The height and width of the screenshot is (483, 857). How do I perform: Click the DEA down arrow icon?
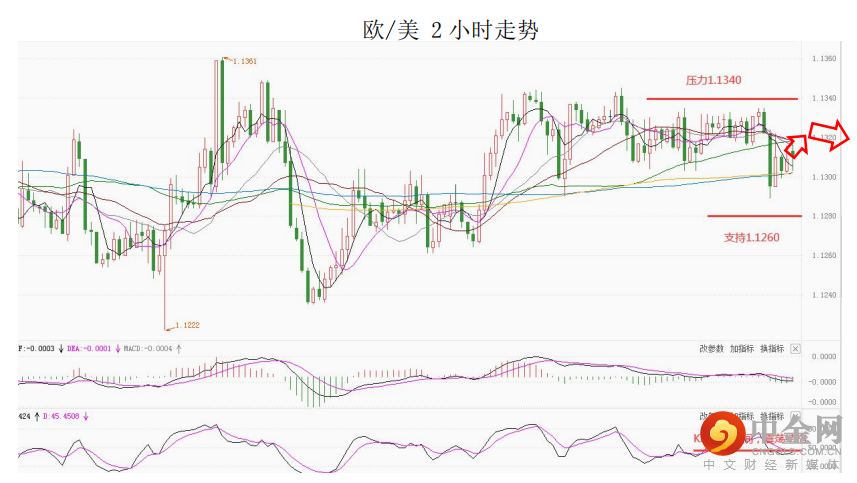(118, 349)
